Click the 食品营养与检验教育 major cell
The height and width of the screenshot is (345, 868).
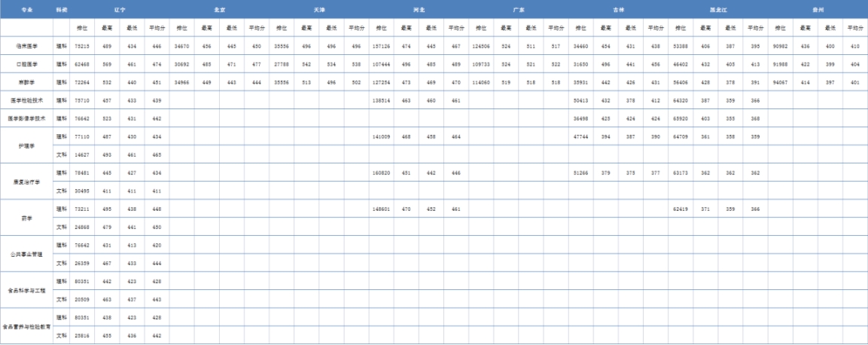[x=27, y=326]
